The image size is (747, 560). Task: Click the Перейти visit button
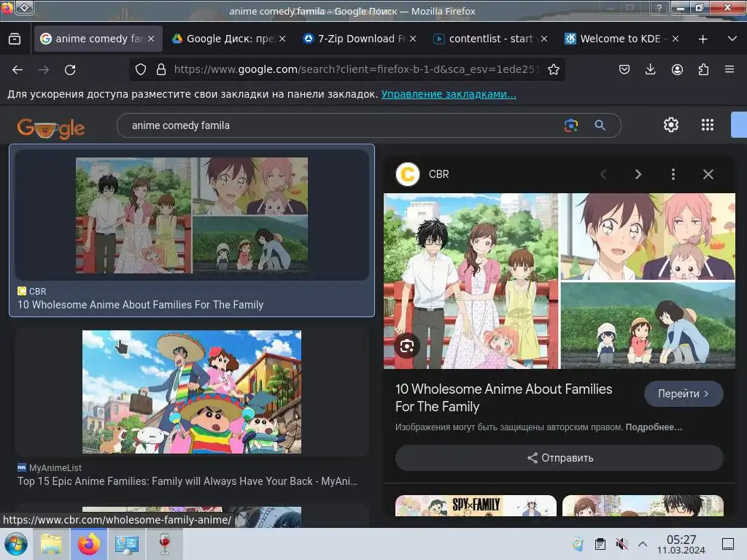click(x=684, y=394)
